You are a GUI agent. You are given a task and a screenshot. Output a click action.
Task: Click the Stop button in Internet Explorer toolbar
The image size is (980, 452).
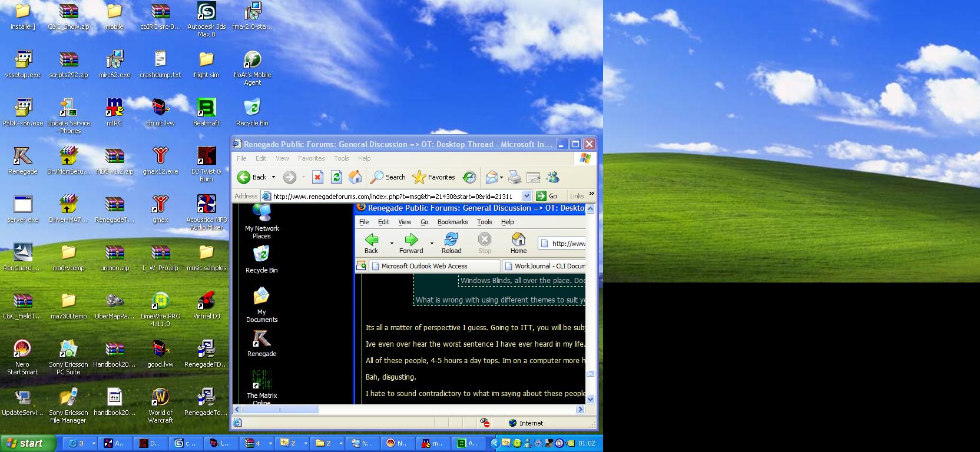tap(317, 177)
